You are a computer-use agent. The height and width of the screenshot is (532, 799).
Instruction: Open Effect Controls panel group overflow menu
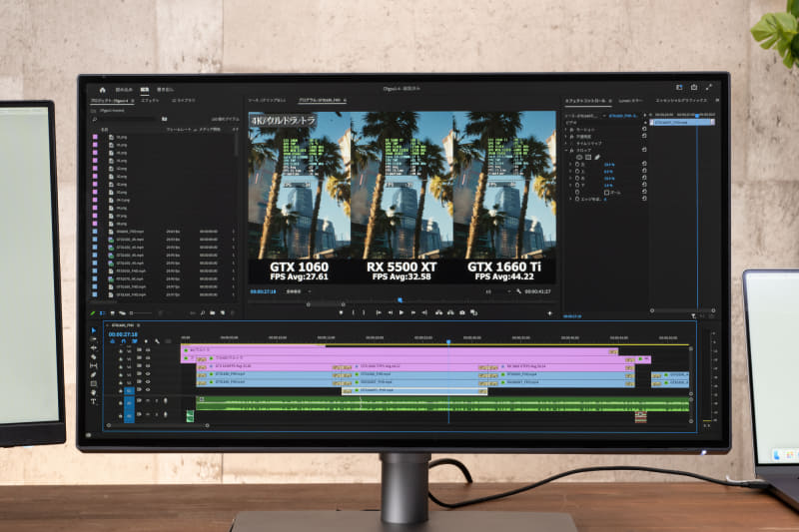pos(717,100)
